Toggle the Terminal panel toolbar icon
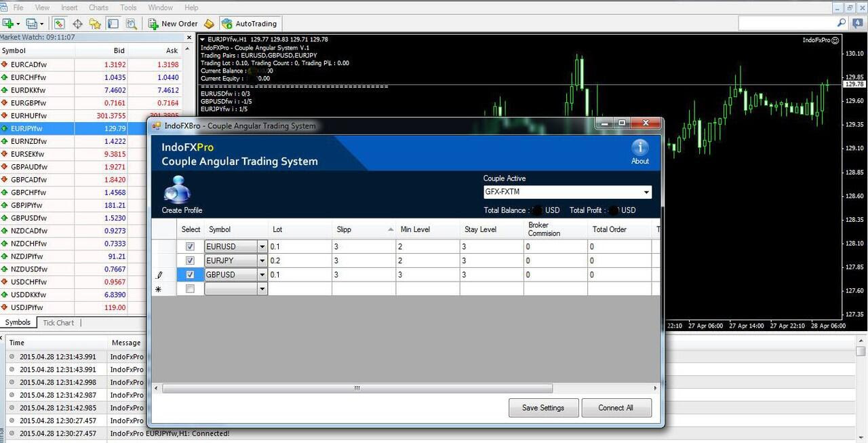This screenshot has height=443, width=868. [113, 24]
